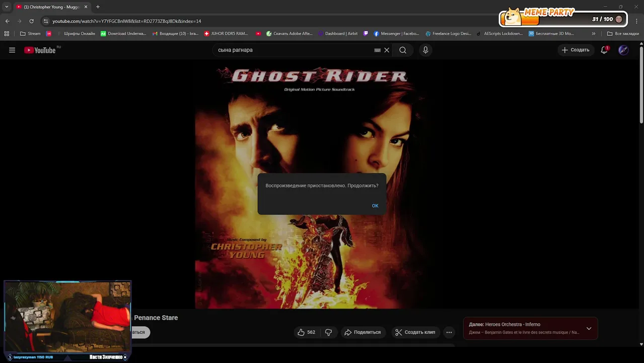Expand the 'Далее: Heroes Orchestra - Inferno' playlist panel
Viewport: 644px width, 363px height.
click(589, 329)
